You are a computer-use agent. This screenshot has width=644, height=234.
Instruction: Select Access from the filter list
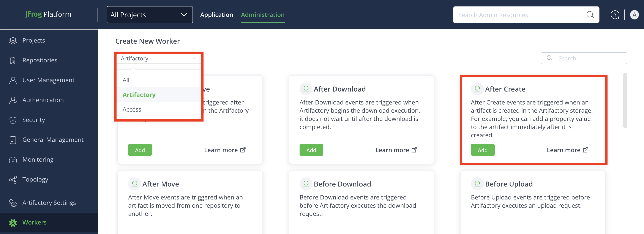click(132, 109)
